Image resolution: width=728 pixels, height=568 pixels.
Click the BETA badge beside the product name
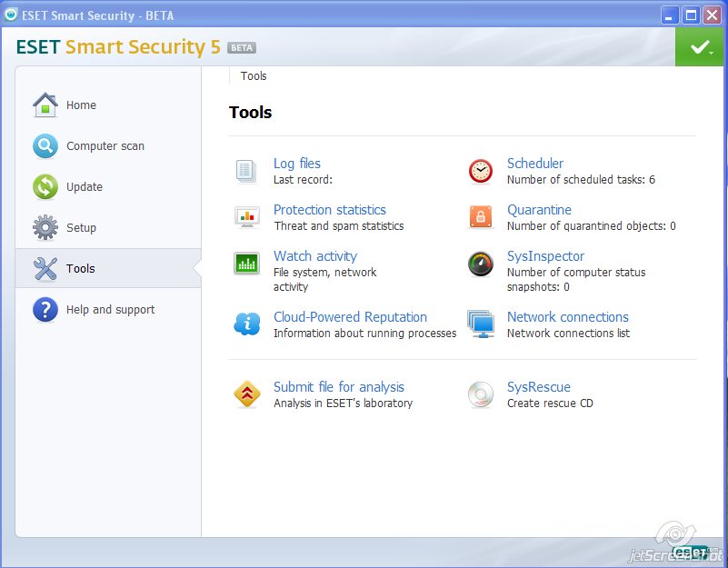pos(242,48)
